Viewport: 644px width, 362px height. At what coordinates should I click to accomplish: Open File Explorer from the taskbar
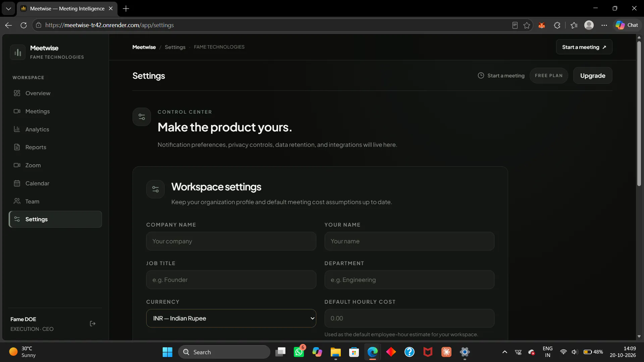335,352
